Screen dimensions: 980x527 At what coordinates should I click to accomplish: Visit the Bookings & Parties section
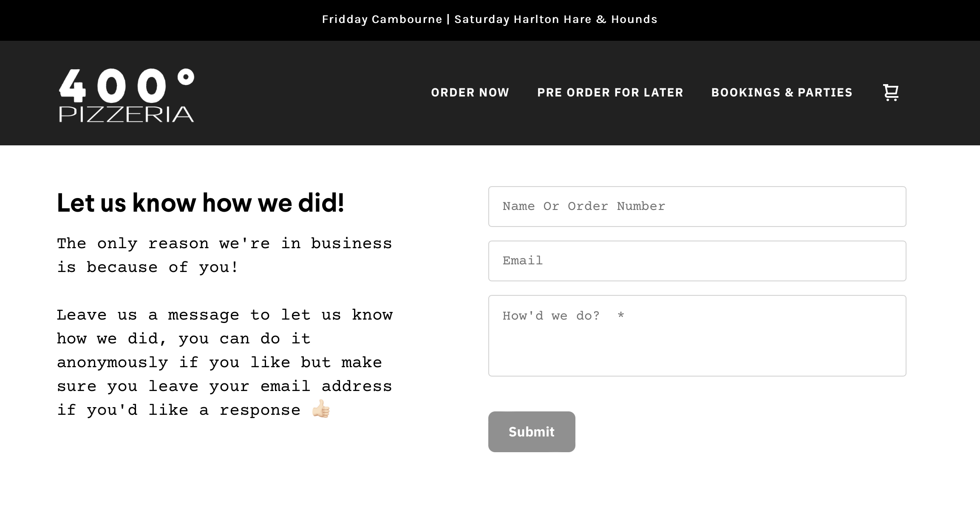(782, 92)
